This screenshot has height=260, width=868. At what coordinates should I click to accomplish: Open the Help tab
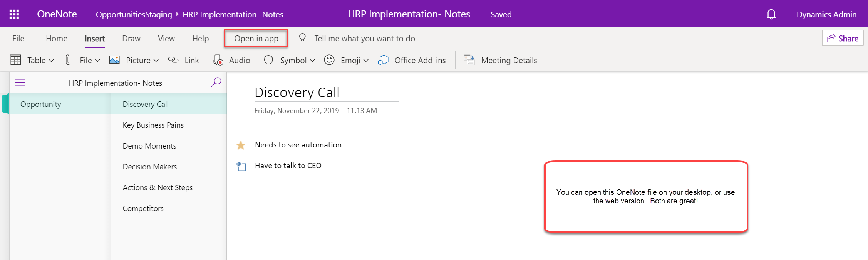click(x=201, y=39)
